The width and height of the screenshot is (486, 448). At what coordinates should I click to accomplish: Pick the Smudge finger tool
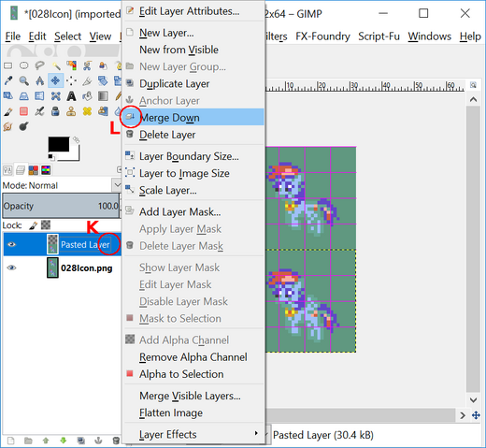(x=8, y=126)
